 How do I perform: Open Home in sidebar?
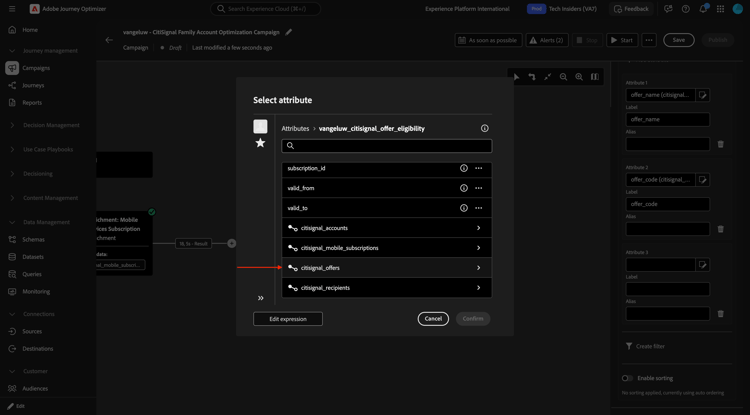click(30, 30)
